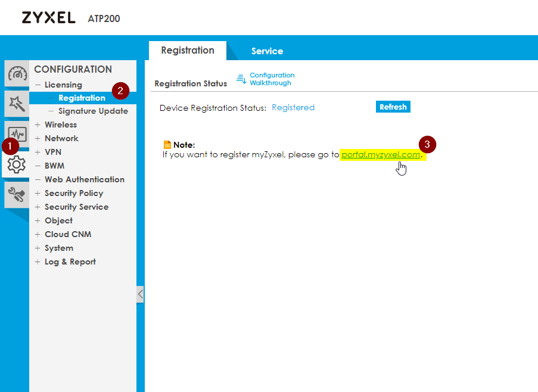Expand the Network menu

coord(38,139)
